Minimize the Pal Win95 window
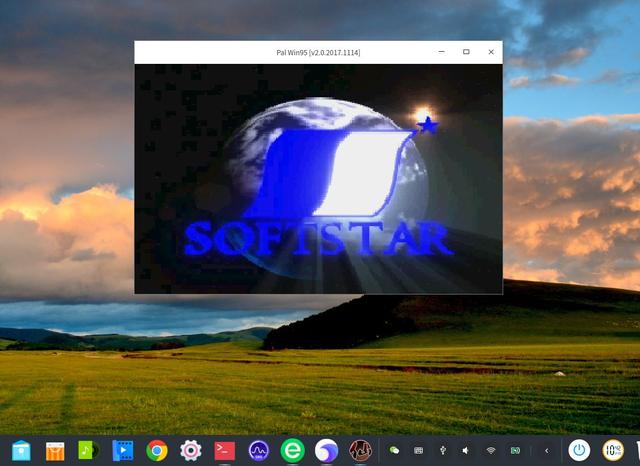The height and width of the screenshot is (466, 640). (x=441, y=52)
